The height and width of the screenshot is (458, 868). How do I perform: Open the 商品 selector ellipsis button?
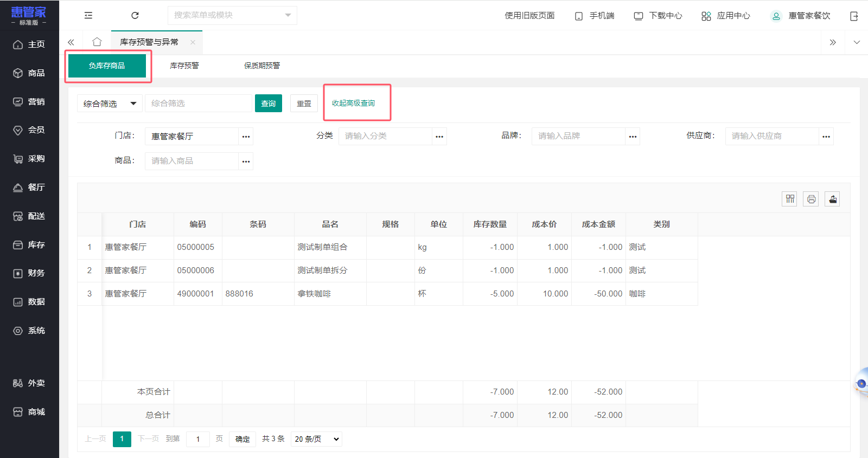(246, 162)
